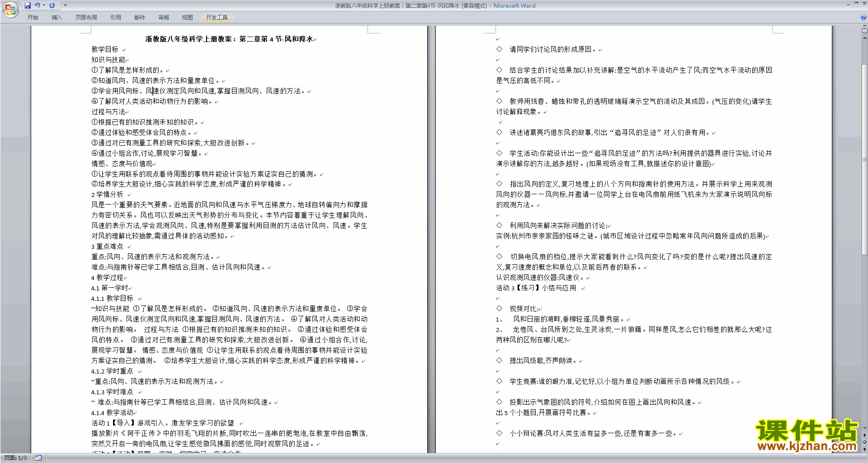Restore down the Word window

click(x=856, y=4)
